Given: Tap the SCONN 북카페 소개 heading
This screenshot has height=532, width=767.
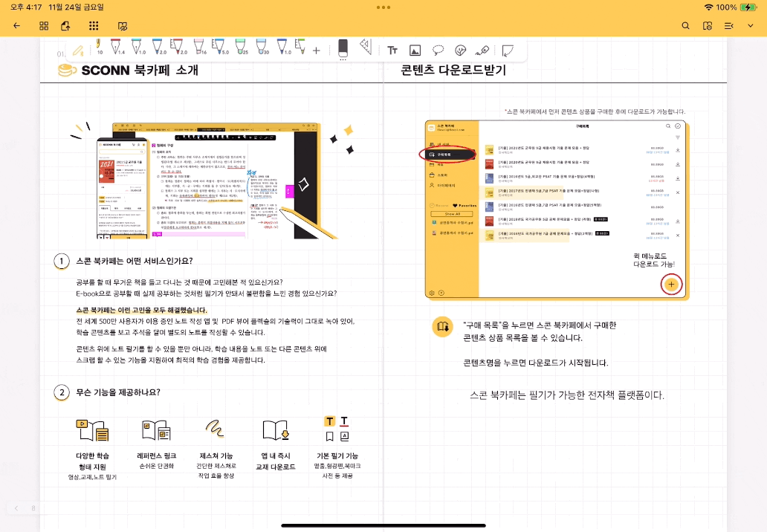Looking at the screenshot, I should pyautogui.click(x=140, y=71).
